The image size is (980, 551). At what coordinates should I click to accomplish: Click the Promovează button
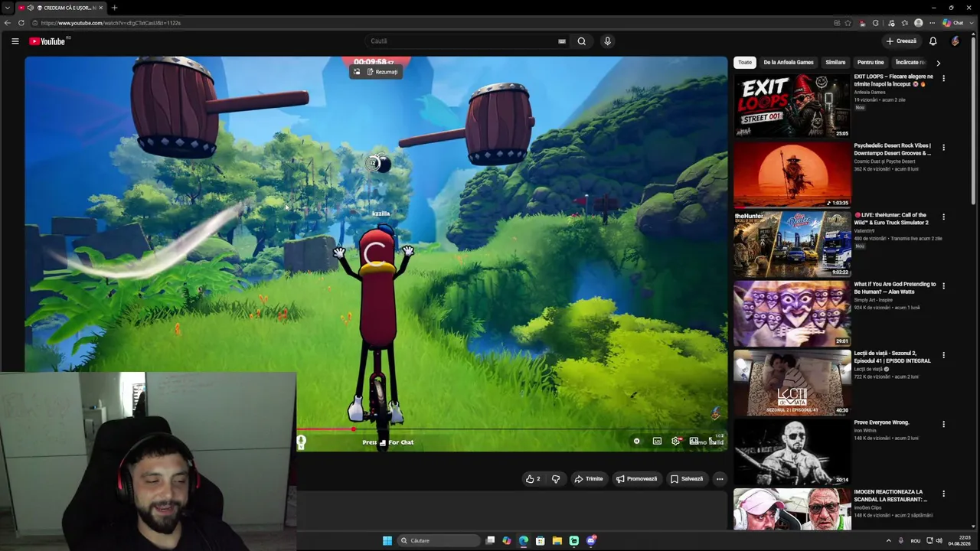click(x=637, y=479)
